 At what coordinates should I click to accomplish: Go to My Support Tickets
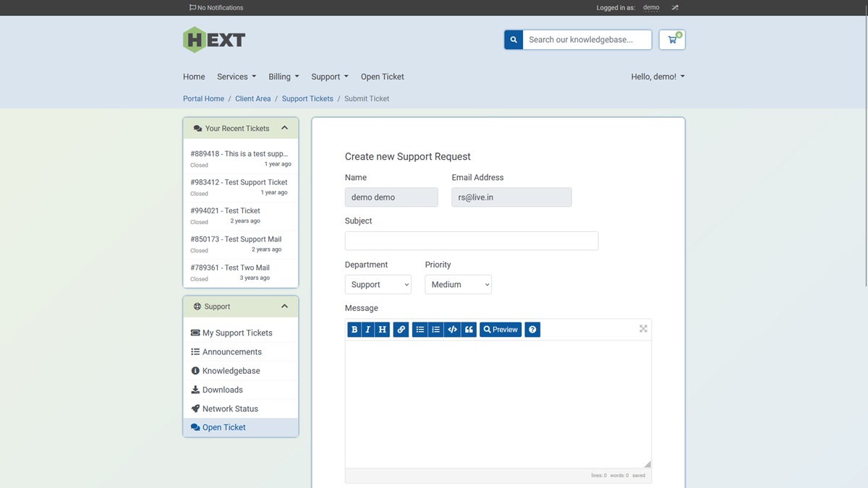tap(237, 333)
